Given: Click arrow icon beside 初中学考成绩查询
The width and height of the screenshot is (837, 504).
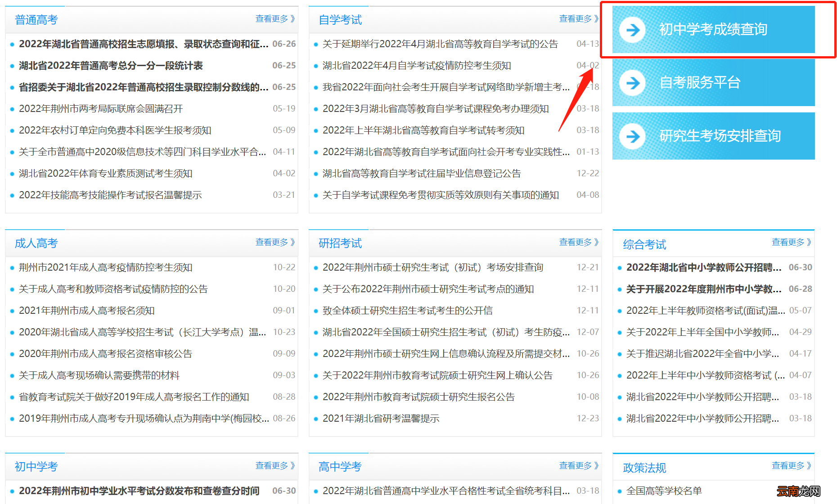Looking at the screenshot, I should (x=633, y=30).
